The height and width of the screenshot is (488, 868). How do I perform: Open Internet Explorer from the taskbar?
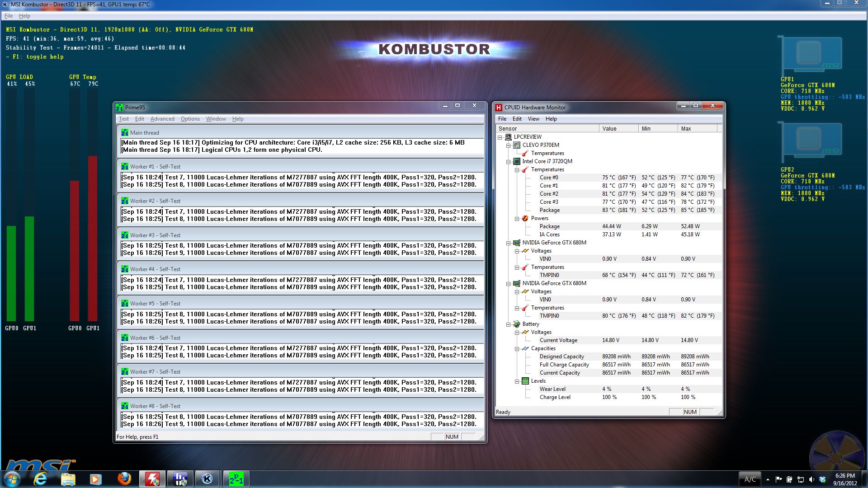(40, 479)
